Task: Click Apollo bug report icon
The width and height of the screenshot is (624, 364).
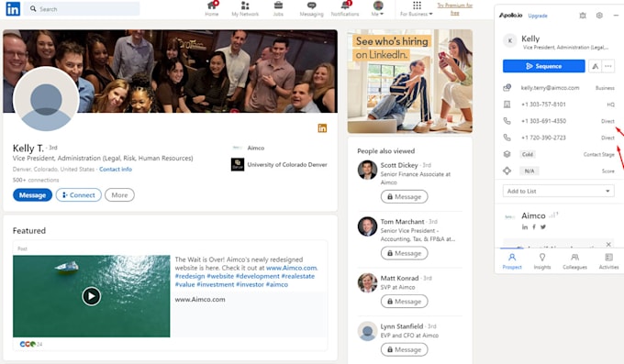Action: (x=583, y=16)
